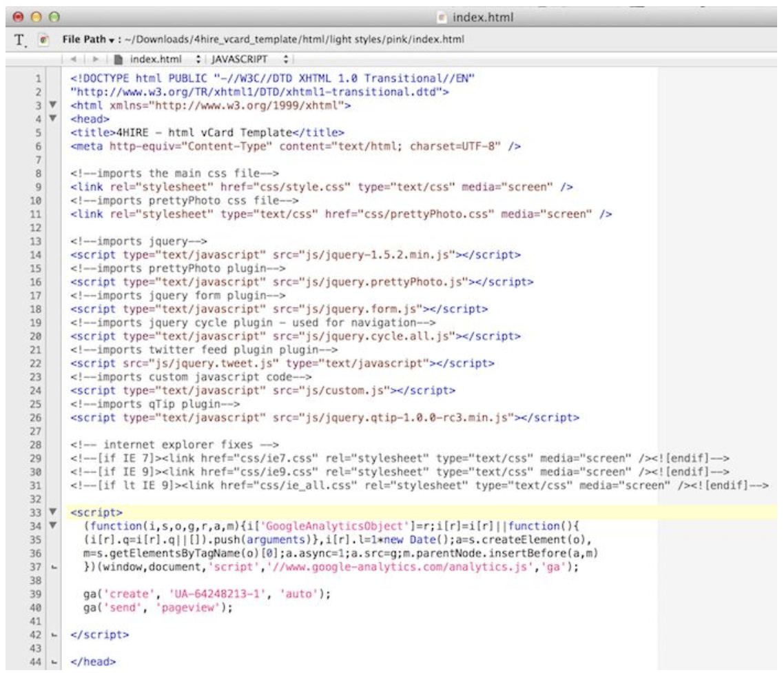
Task: Click the file icon in navigation bar
Action: 118,59
